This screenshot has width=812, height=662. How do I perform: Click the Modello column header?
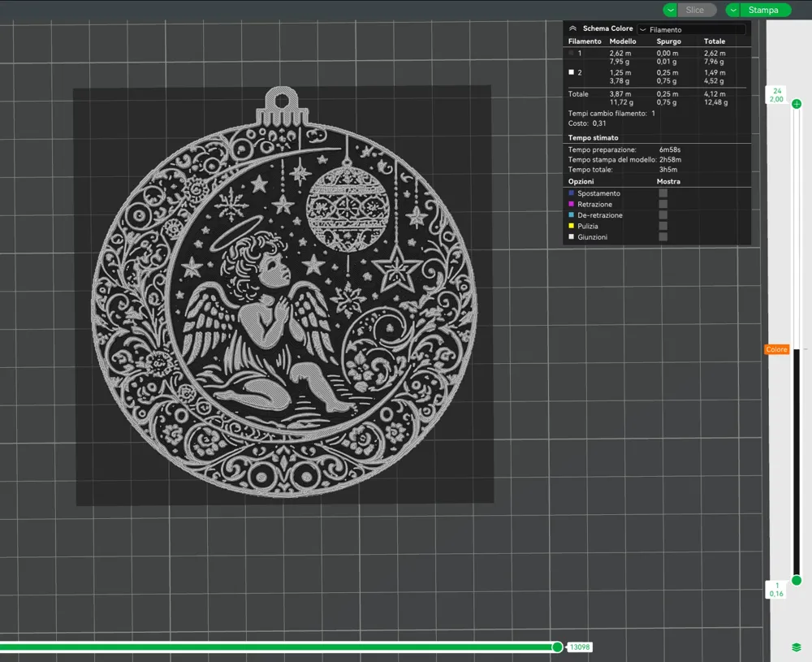pyautogui.click(x=623, y=41)
